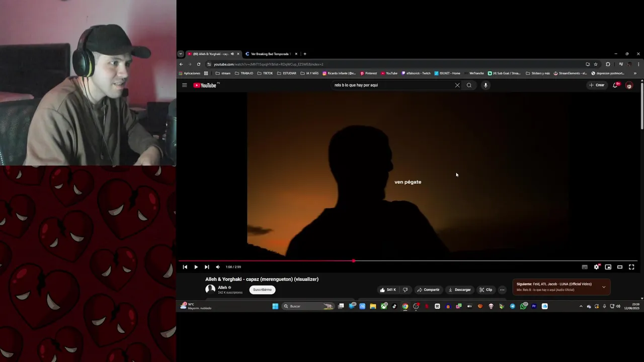
Task: Start a voice search with the microphone
Action: tap(486, 85)
